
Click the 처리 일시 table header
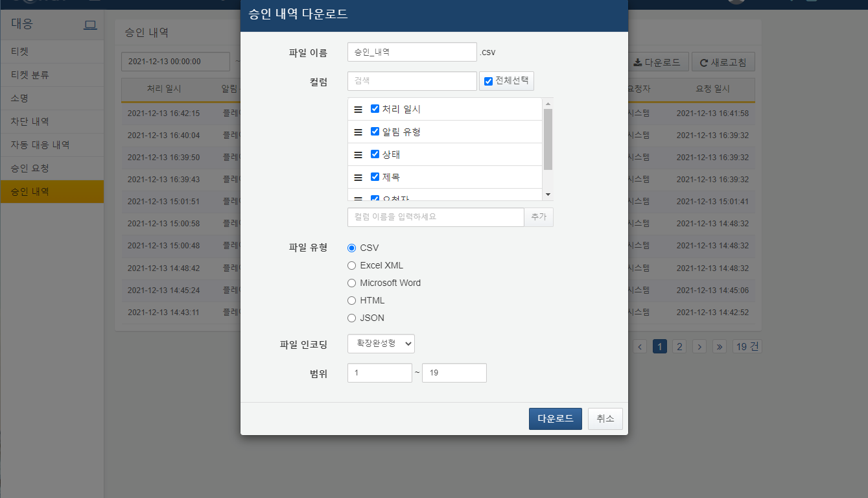164,89
